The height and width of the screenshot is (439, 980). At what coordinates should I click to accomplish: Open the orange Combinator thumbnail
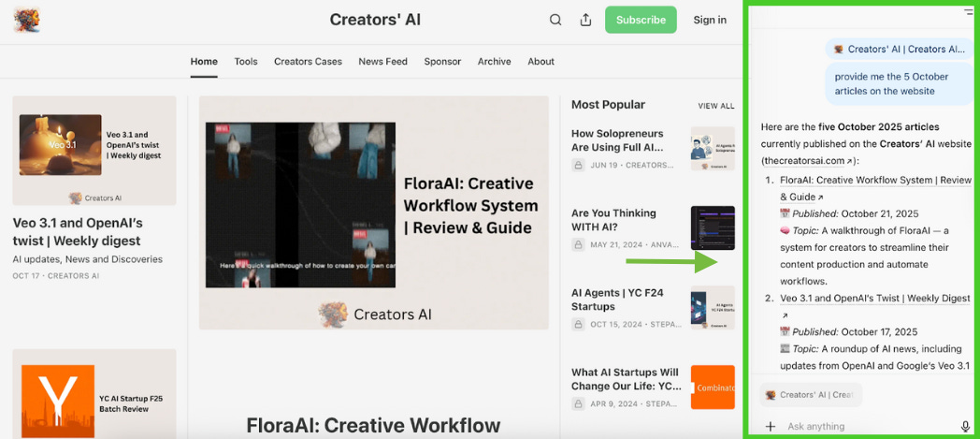click(713, 388)
